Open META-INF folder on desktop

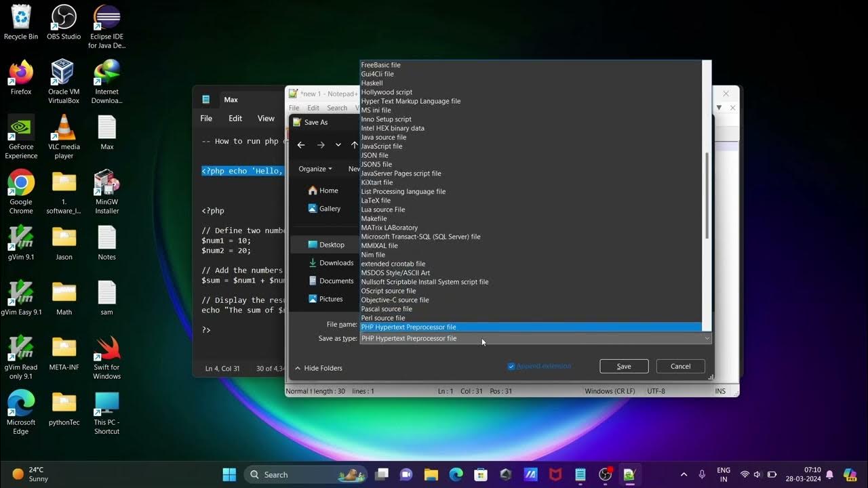click(x=64, y=353)
